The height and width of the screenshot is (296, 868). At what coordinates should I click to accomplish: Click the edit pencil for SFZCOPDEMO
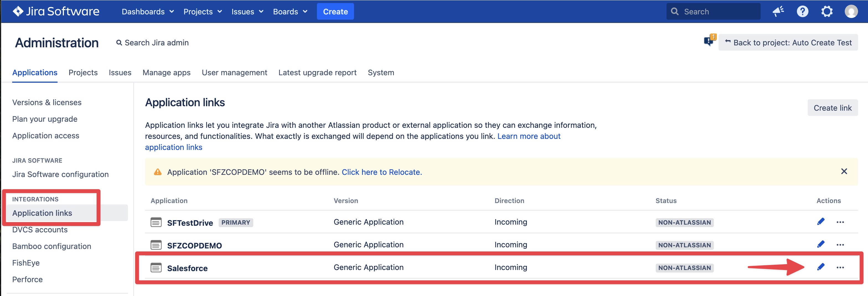pyautogui.click(x=821, y=245)
